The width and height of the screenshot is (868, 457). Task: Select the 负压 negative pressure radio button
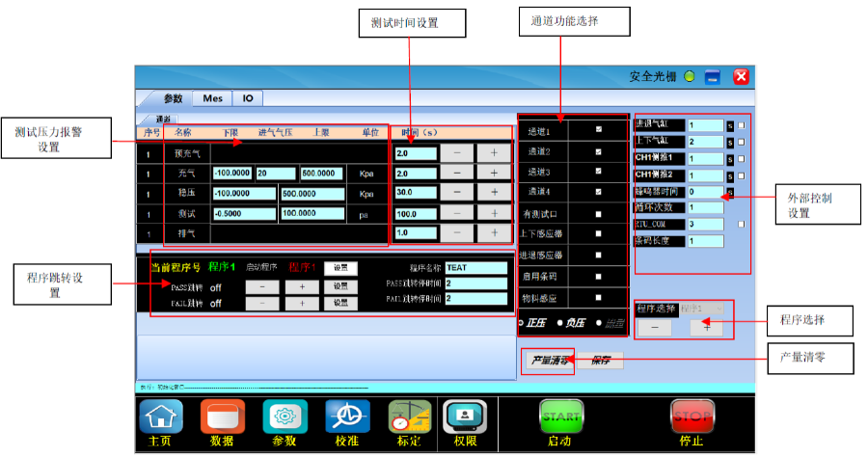561,322
